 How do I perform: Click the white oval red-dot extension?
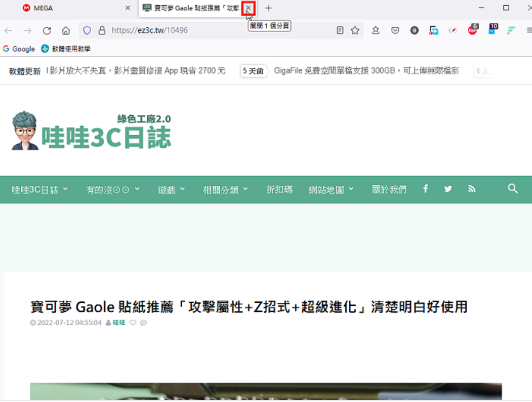click(453, 30)
